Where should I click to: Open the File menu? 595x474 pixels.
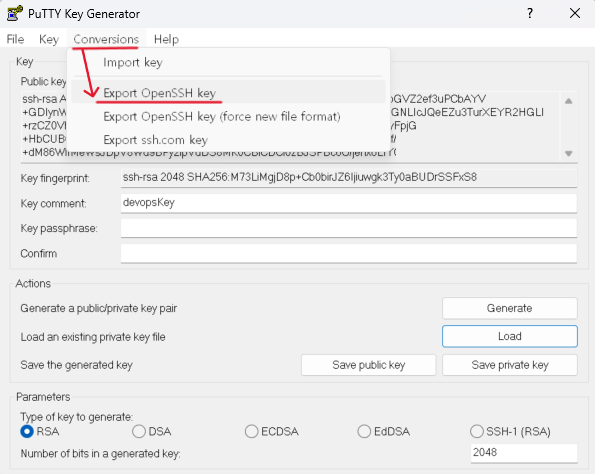[16, 39]
